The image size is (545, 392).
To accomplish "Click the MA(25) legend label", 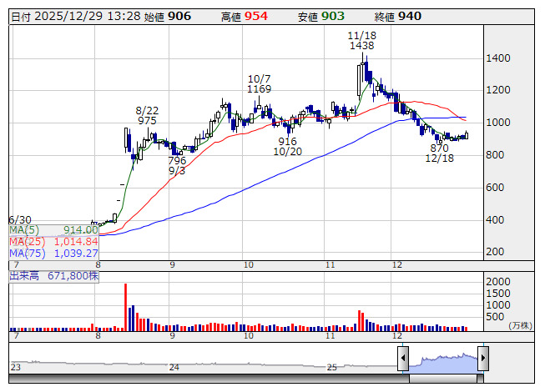I will tap(27, 241).
